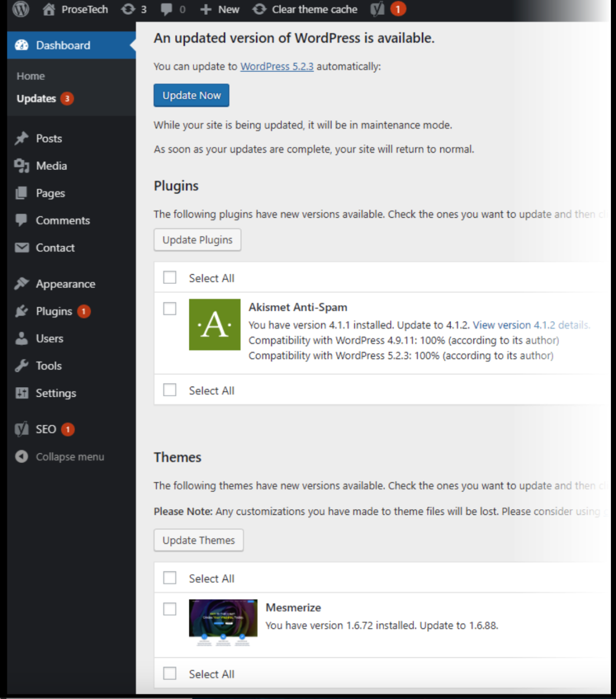Open the comments bubble icon in admin bar
The width and height of the screenshot is (616, 699).
167,10
